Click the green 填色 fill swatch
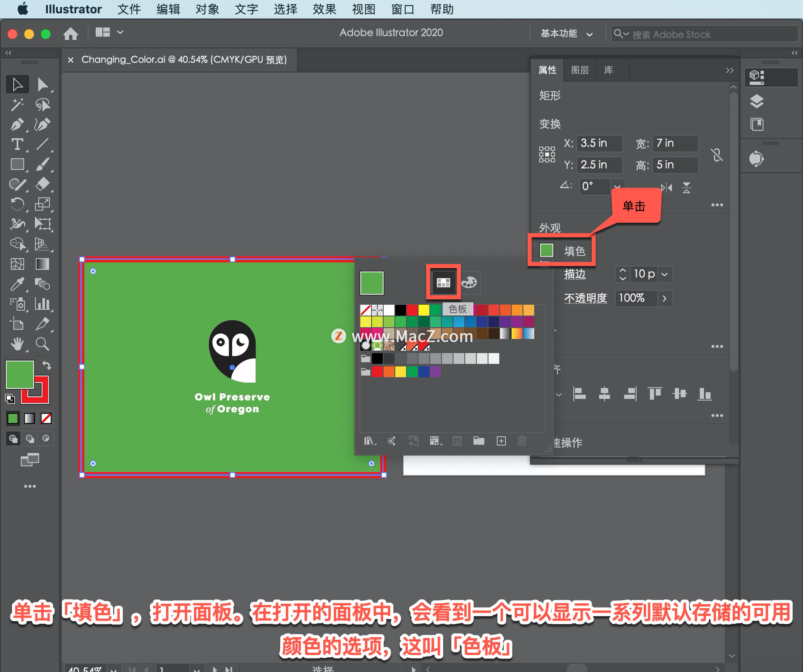Viewport: 803px width, 672px height. point(547,250)
